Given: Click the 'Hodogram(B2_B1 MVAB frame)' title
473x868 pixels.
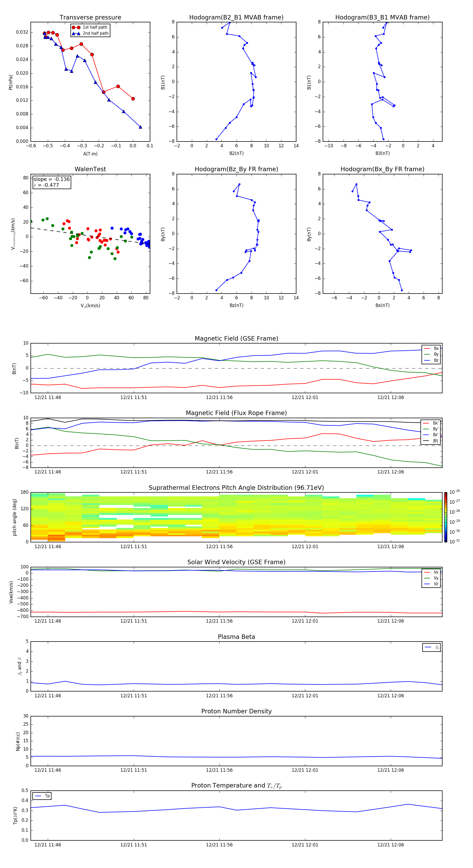Looking at the screenshot, I should tap(236, 18).
